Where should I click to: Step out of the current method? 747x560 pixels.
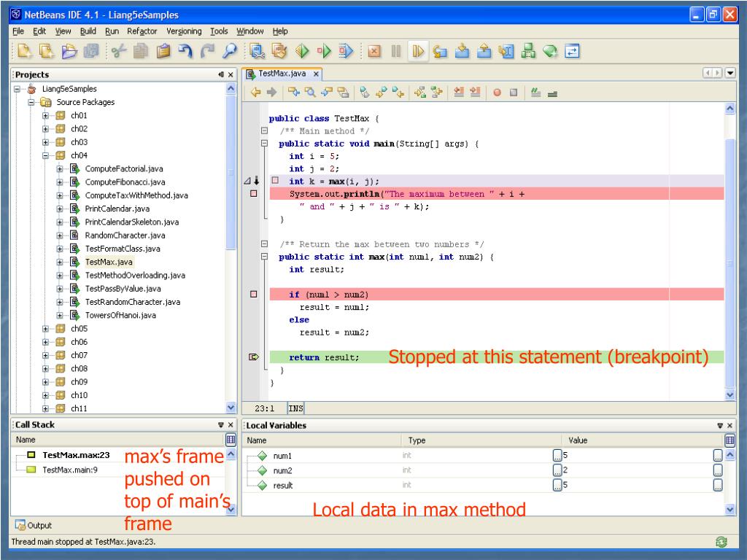click(484, 51)
